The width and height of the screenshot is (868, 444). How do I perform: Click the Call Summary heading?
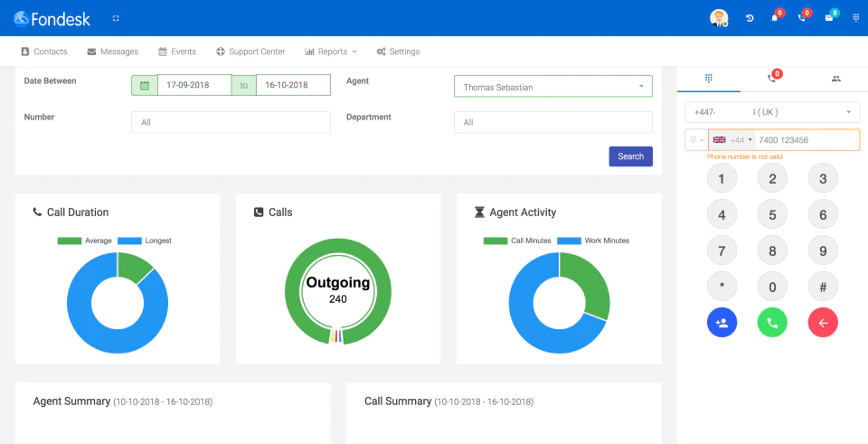449,401
